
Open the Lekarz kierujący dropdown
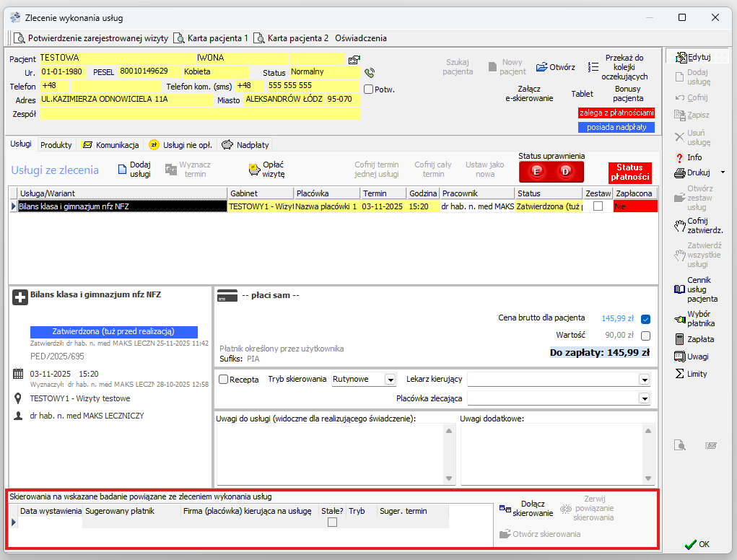[644, 380]
